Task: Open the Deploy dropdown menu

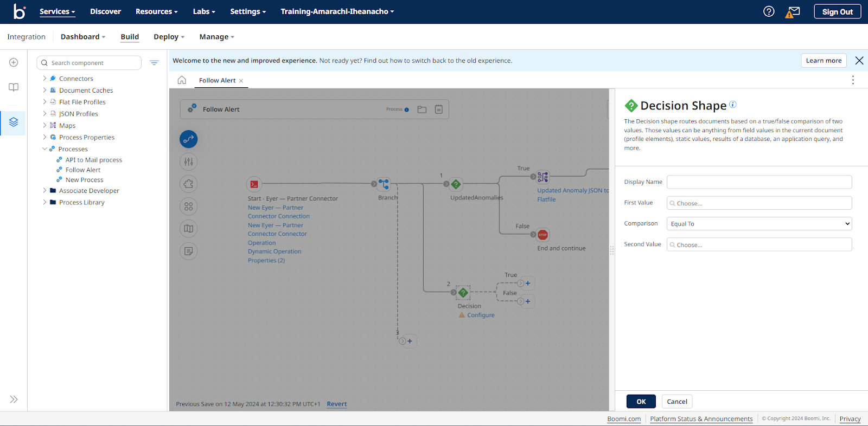Action: [x=169, y=37]
